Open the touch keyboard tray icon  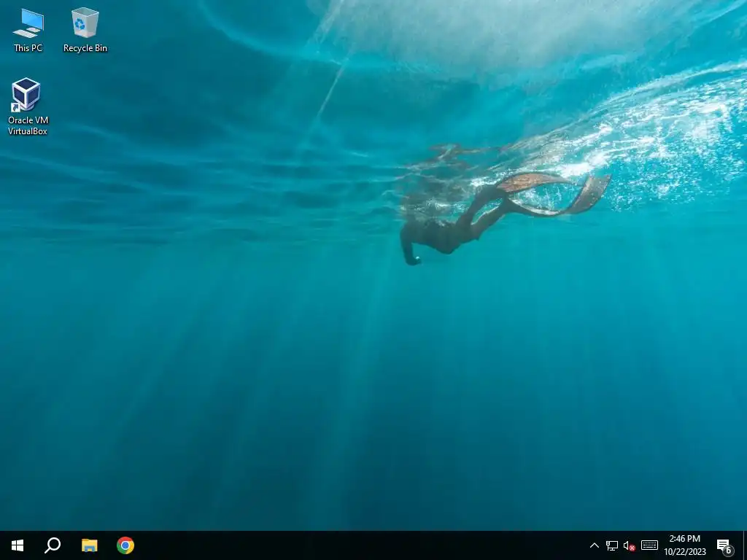[649, 545]
